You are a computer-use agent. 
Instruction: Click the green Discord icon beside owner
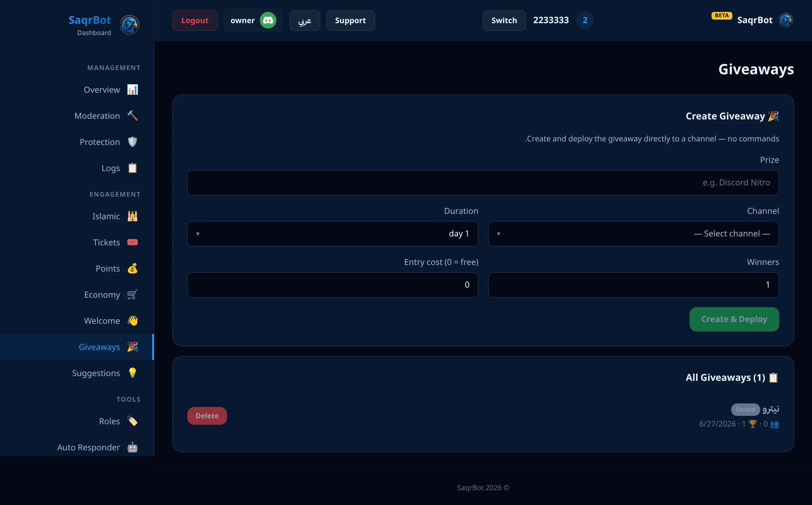coord(268,20)
